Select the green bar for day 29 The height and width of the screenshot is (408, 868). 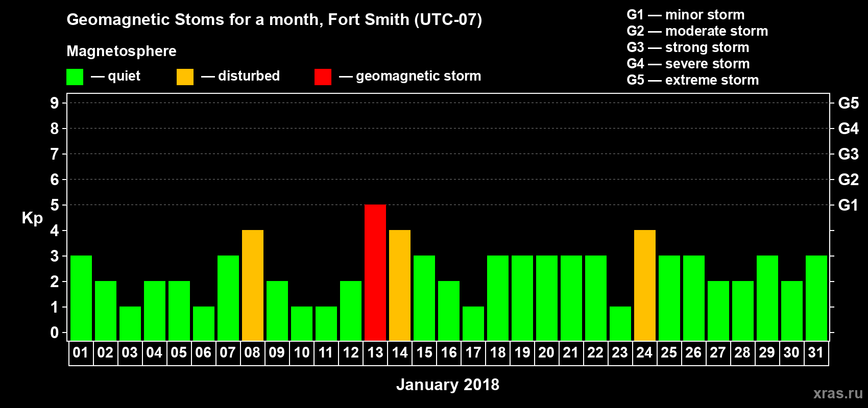point(767,298)
